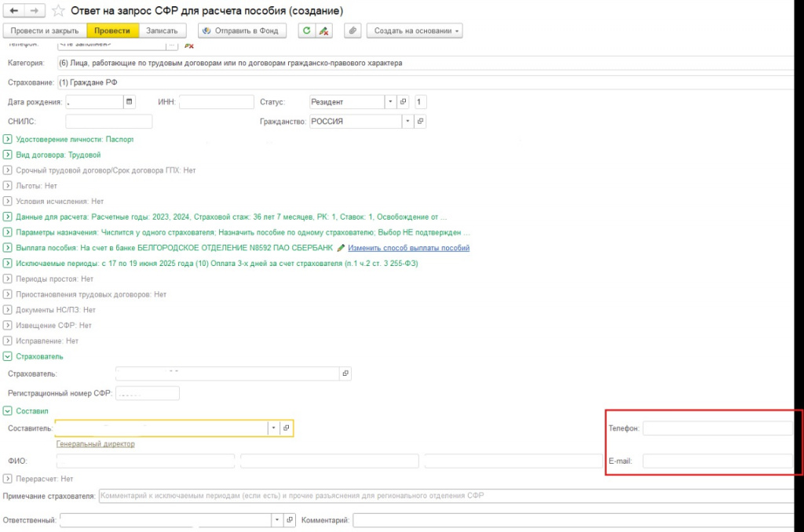Screen dimensions: 804x532
Task: Open the Составитель record with its open icon
Action: (286, 428)
